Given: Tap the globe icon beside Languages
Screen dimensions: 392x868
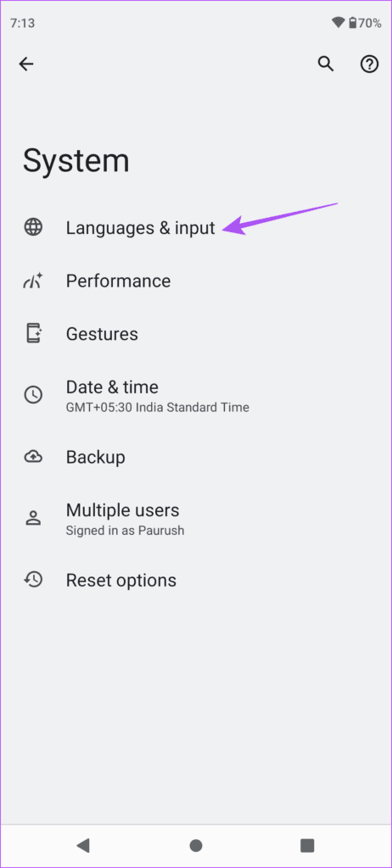Looking at the screenshot, I should click(33, 227).
